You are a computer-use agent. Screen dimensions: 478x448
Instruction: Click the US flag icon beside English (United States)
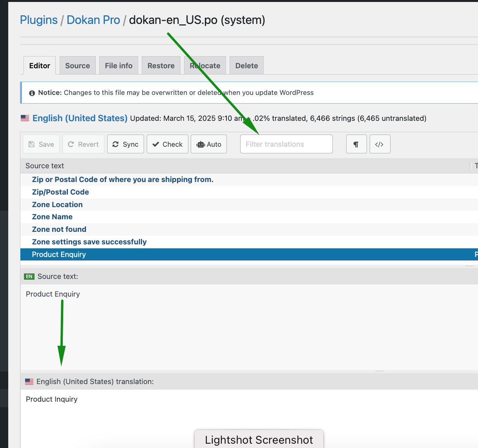pyautogui.click(x=25, y=118)
